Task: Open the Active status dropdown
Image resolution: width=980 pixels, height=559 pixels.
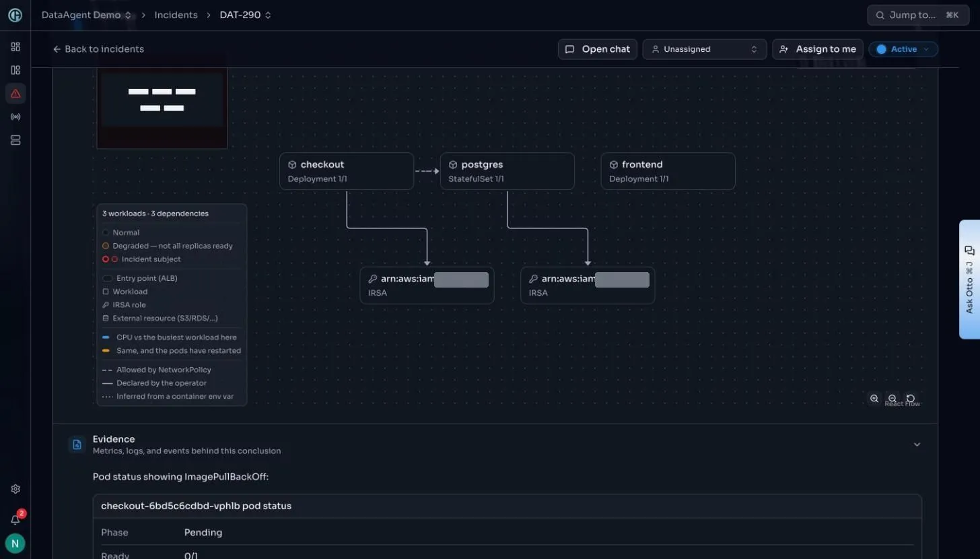Action: [903, 49]
